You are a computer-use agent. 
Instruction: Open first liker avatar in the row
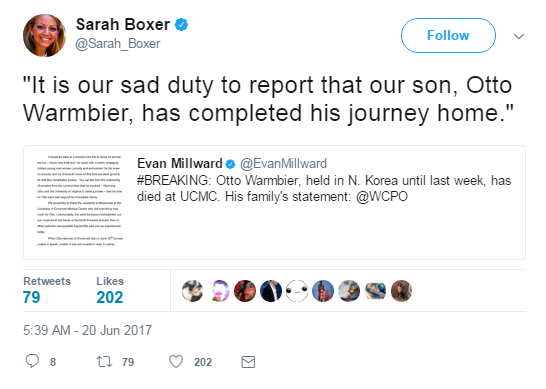coord(193,291)
